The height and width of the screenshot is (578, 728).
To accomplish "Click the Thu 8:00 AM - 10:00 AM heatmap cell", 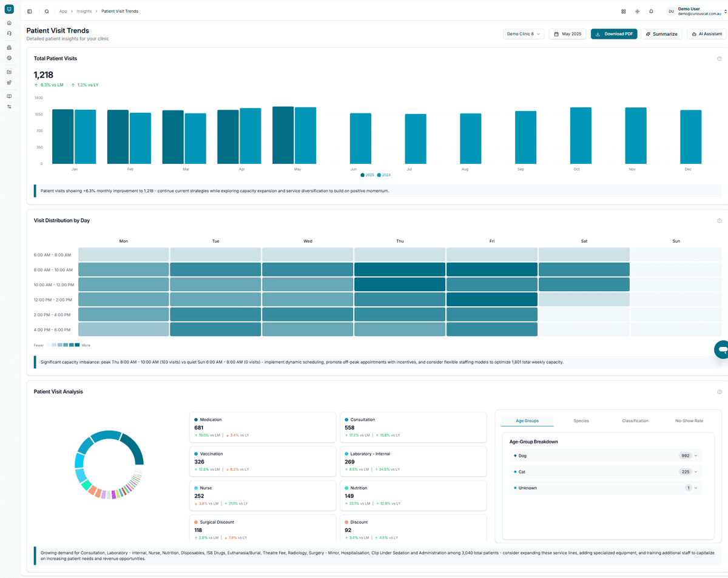I will point(400,269).
